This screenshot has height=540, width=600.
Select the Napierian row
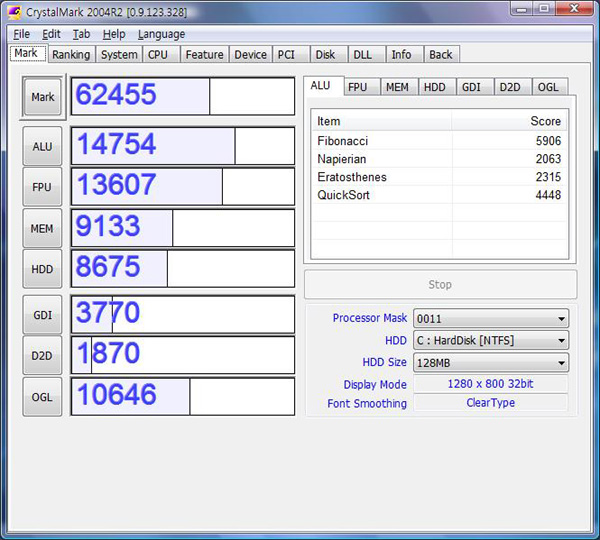(x=439, y=159)
